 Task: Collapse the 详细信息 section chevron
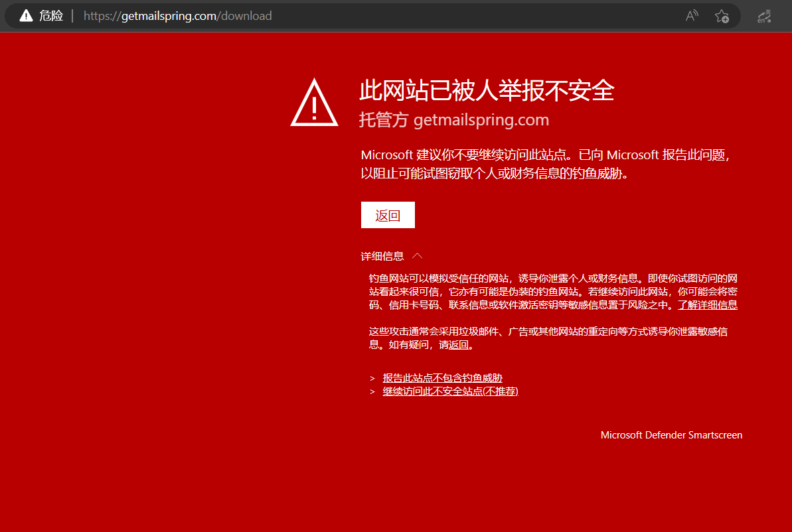point(417,256)
